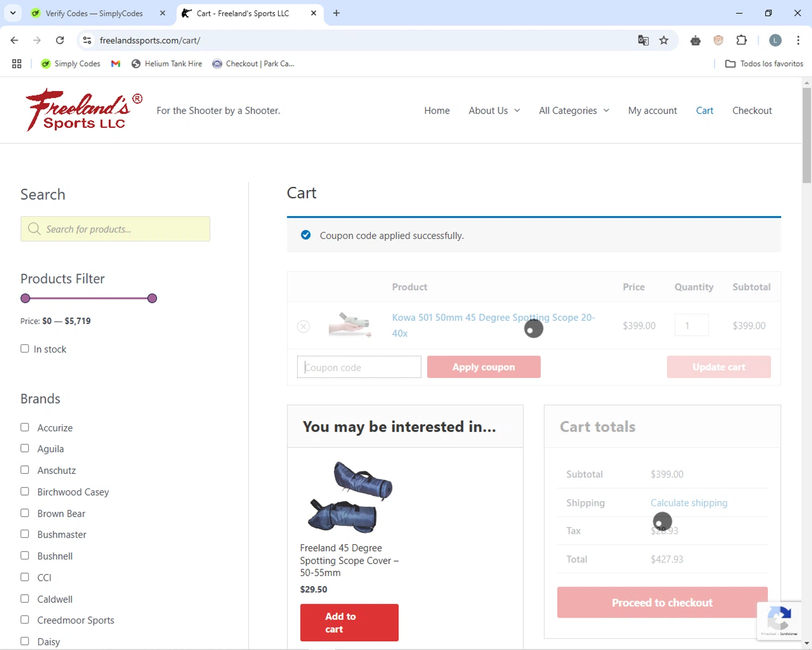812x650 pixels.
Task: Open Simply Codes bookmark
Action: [x=71, y=64]
